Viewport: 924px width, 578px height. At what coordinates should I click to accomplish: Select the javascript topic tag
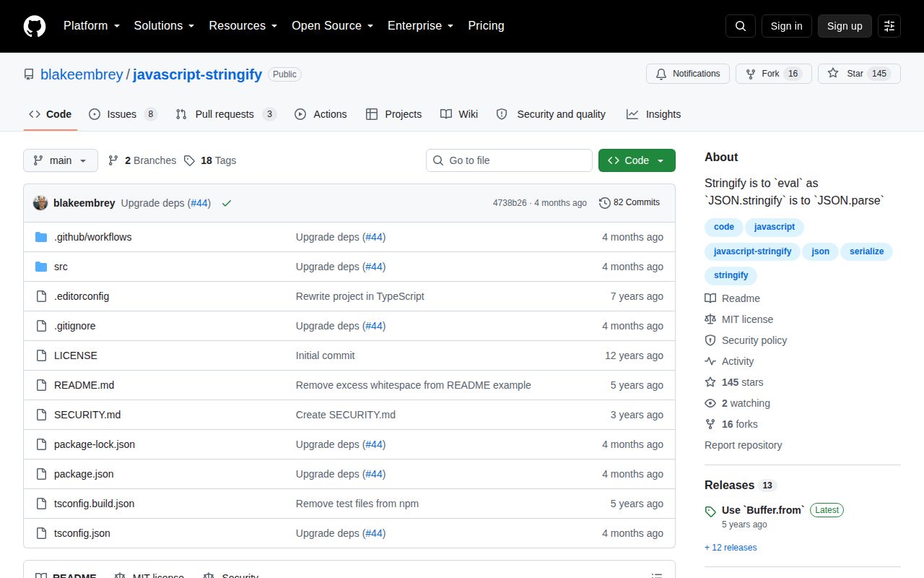pos(775,227)
